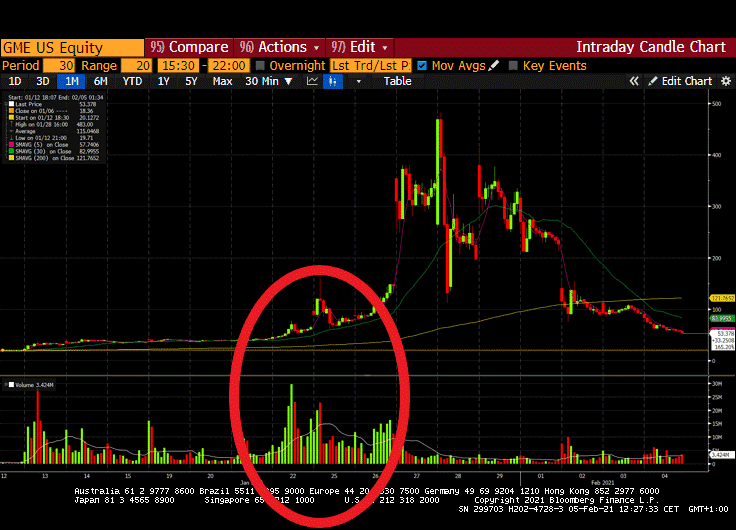The image size is (736, 530).
Task: Click the Start on 01/12 yellow swatch
Action: tap(11, 117)
